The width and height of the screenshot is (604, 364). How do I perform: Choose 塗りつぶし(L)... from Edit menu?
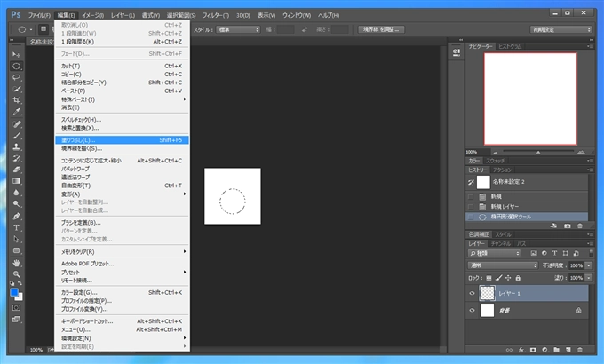click(122, 139)
